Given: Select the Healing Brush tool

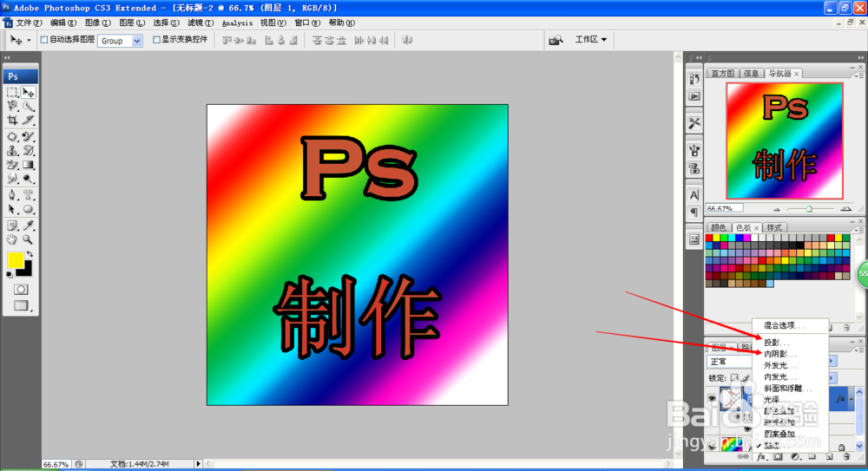Looking at the screenshot, I should pos(12,136).
